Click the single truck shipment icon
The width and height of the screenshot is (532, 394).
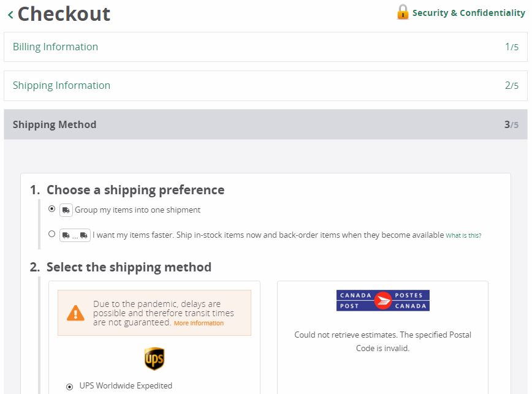[x=66, y=210]
